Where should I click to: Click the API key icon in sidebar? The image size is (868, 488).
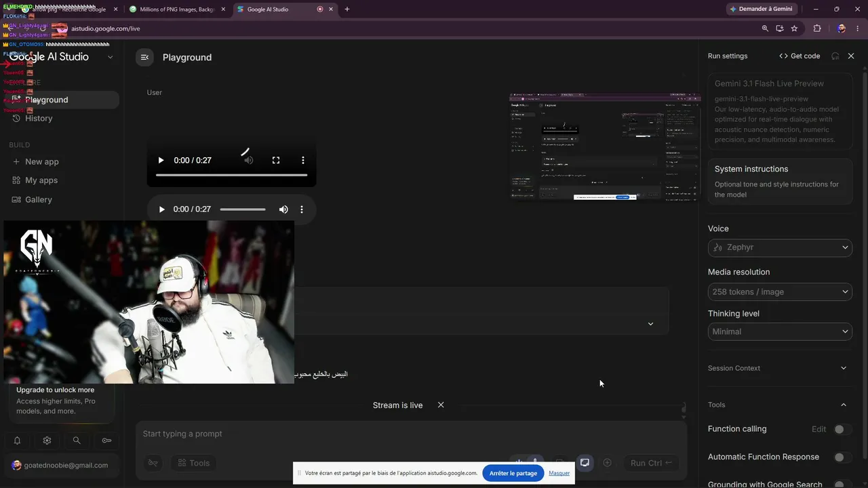click(106, 441)
